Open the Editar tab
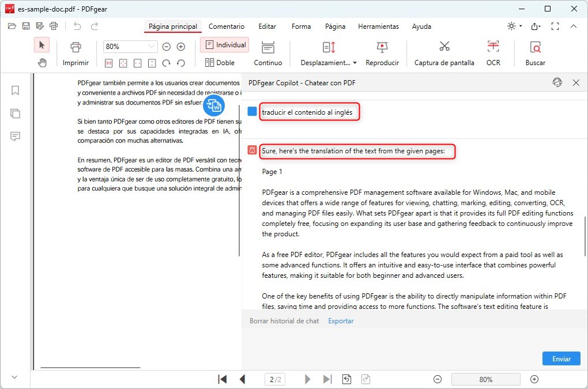The image size is (588, 389). tap(267, 27)
